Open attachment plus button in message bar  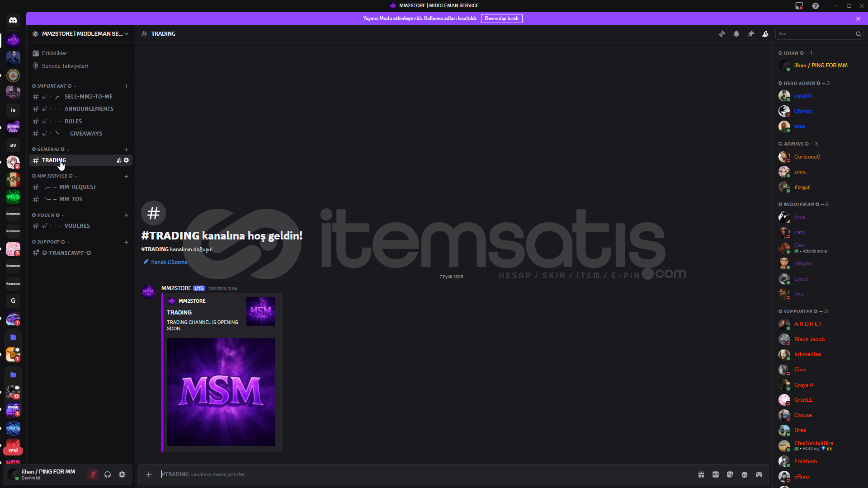(x=149, y=474)
